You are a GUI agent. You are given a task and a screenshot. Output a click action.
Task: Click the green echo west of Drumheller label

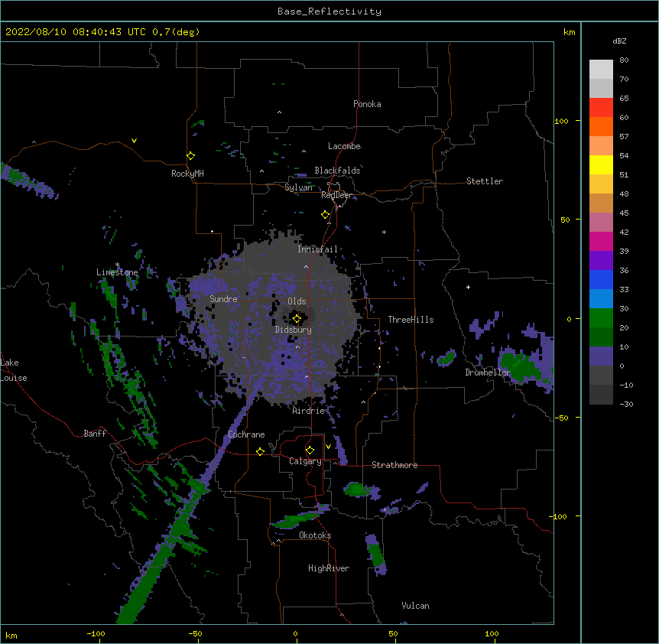coord(446,359)
